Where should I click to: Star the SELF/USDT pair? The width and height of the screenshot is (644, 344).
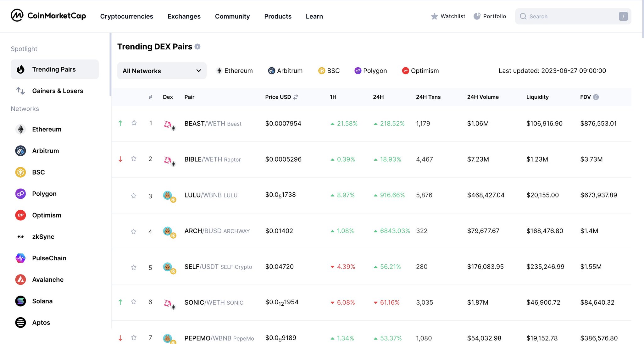134,268
